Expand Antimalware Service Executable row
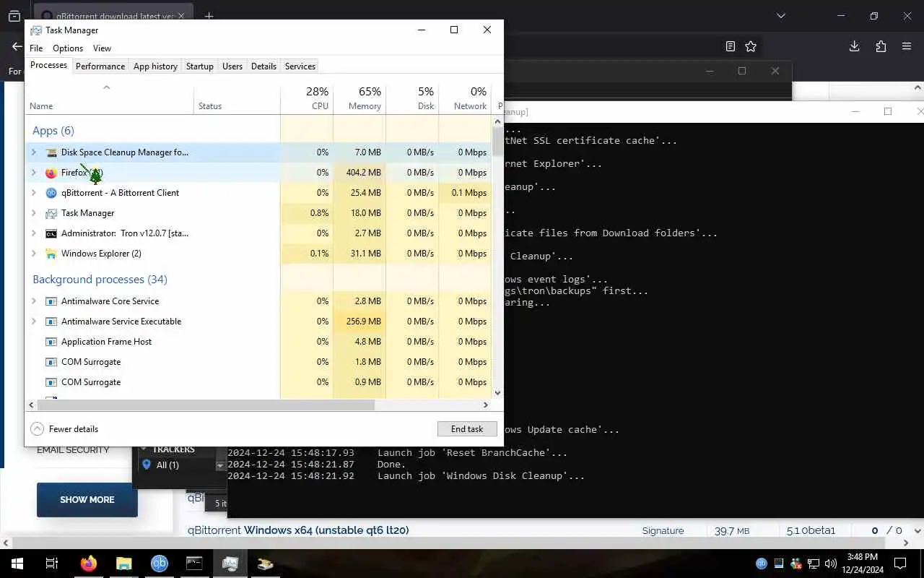 tap(34, 322)
